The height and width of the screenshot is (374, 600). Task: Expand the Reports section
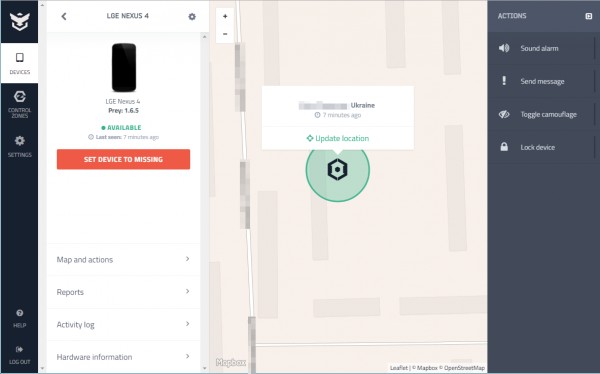[x=123, y=292]
